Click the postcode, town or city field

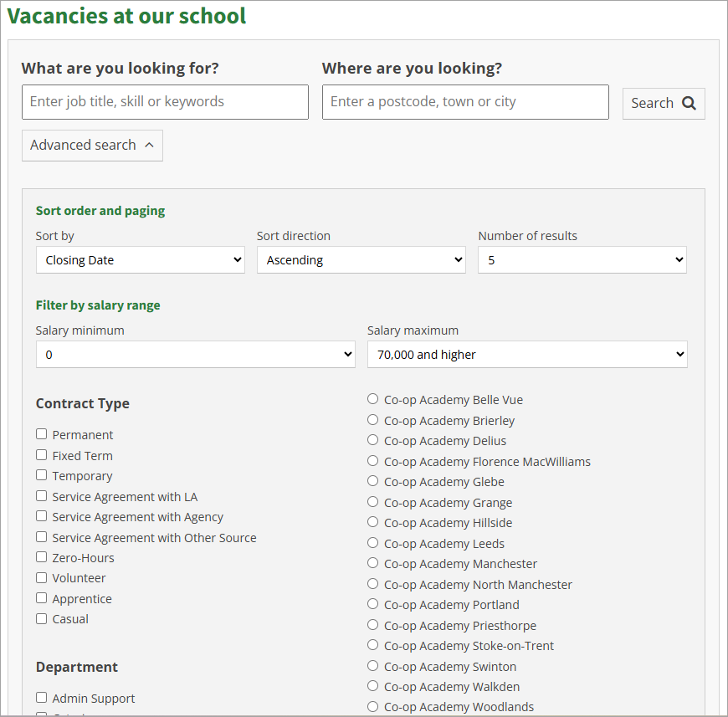pos(465,102)
